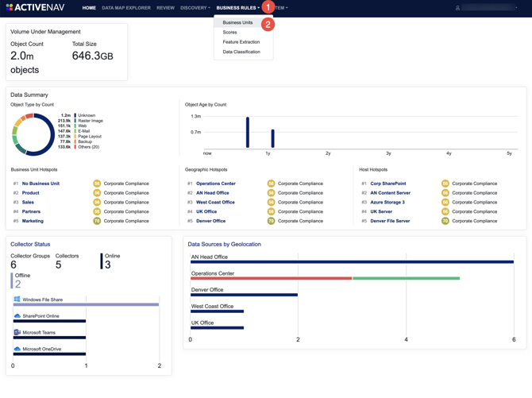Open Denver File Server host link
The width and height of the screenshot is (532, 398).
(390, 221)
